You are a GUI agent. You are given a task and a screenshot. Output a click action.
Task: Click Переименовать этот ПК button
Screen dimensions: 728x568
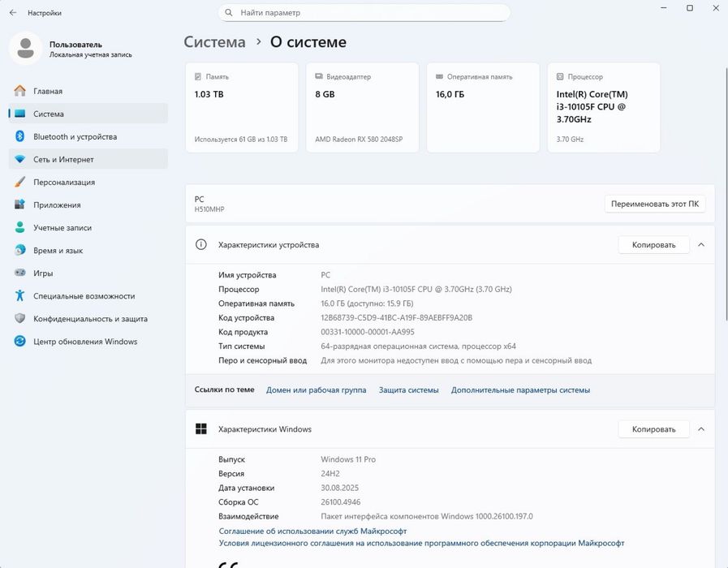[655, 204]
